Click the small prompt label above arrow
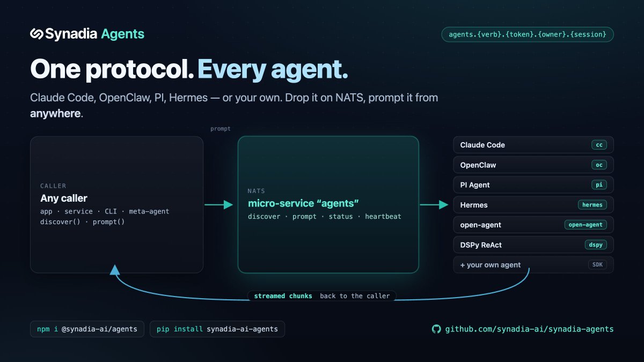 (x=221, y=129)
